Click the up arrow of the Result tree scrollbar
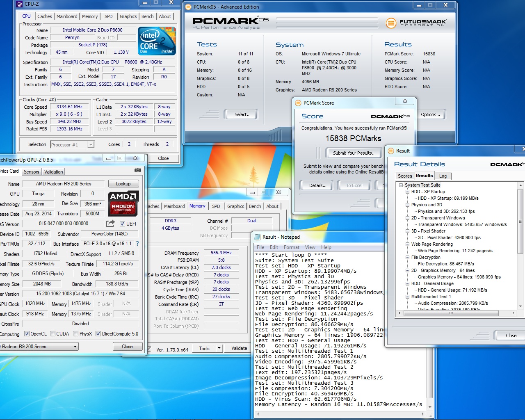 [x=520, y=185]
